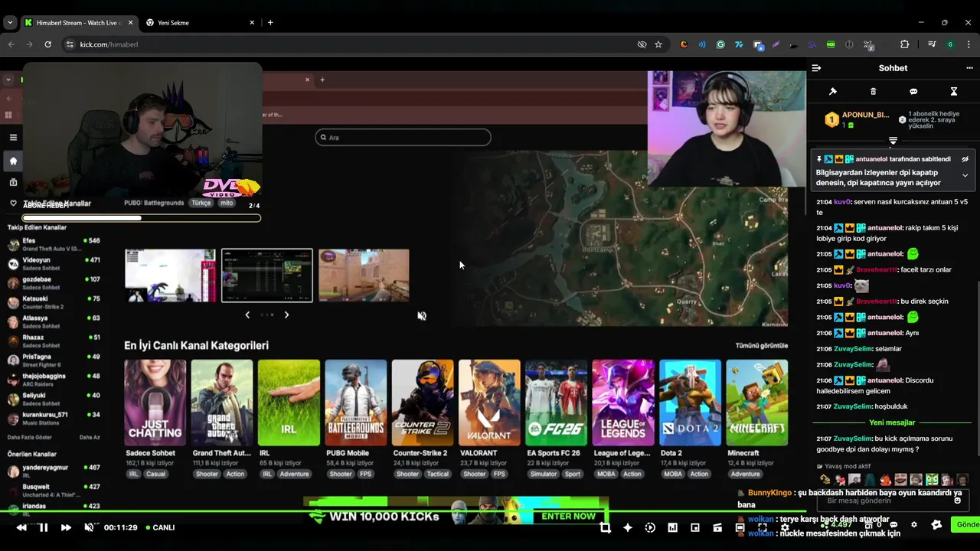Toggle slow mode hourglass icon
The image size is (980, 551).
coord(954,92)
